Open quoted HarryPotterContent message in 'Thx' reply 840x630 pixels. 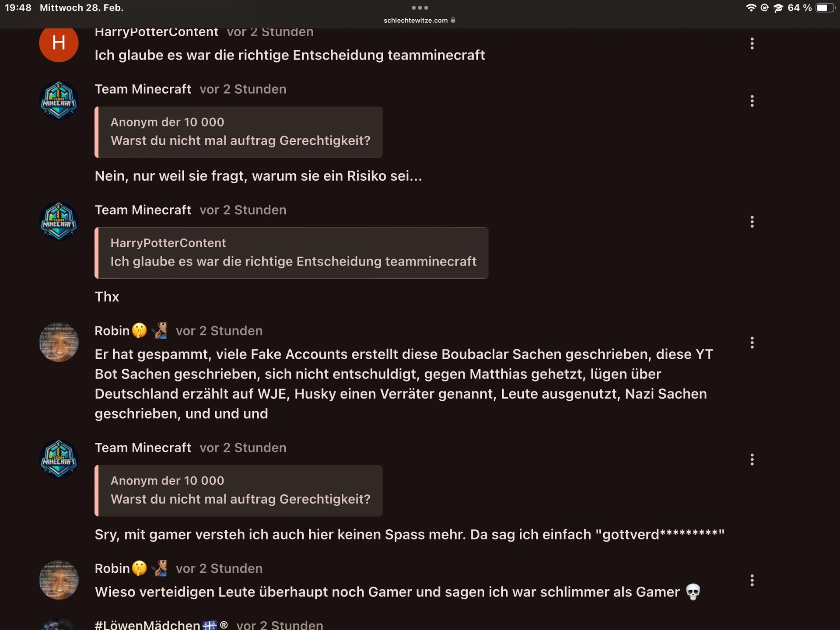291,253
